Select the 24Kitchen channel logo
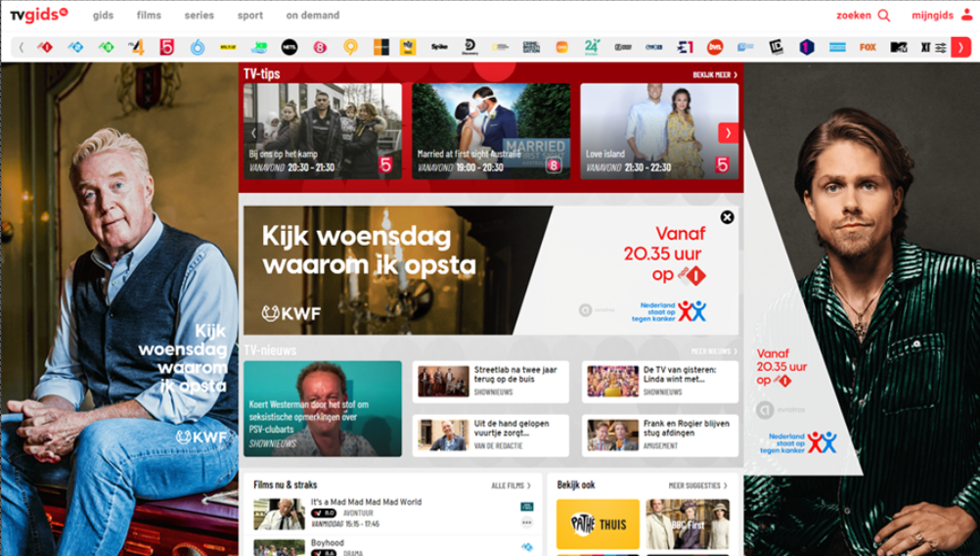The height and width of the screenshot is (556, 980). (x=593, y=47)
